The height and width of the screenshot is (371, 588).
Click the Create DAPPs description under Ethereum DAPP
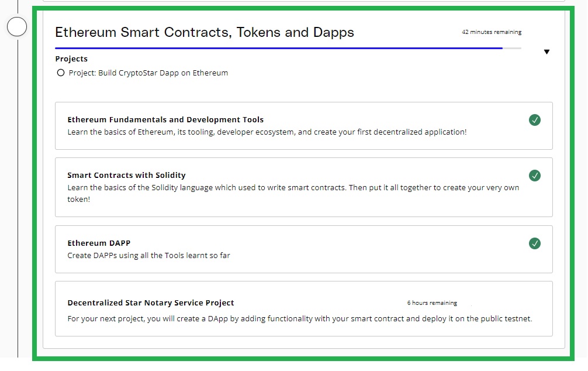tap(148, 255)
